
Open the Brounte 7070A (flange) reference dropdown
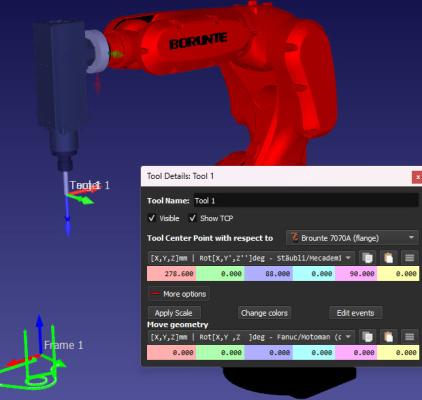pyautogui.click(x=352, y=238)
